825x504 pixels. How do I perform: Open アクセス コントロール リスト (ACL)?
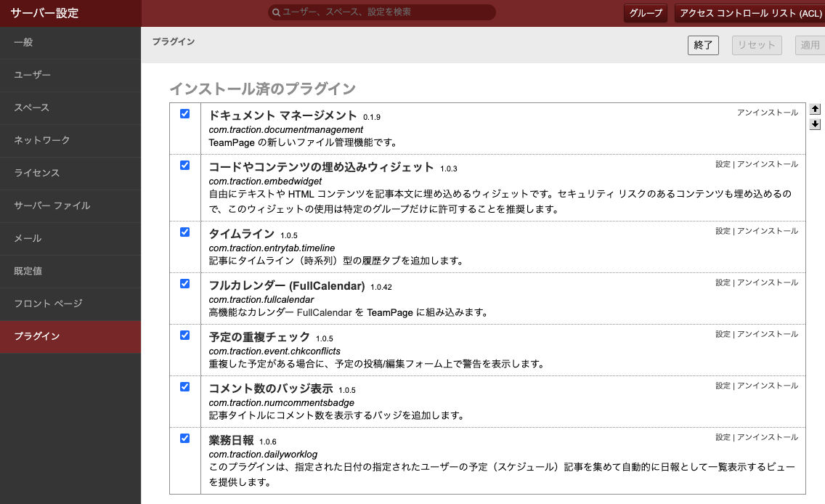pyautogui.click(x=750, y=13)
